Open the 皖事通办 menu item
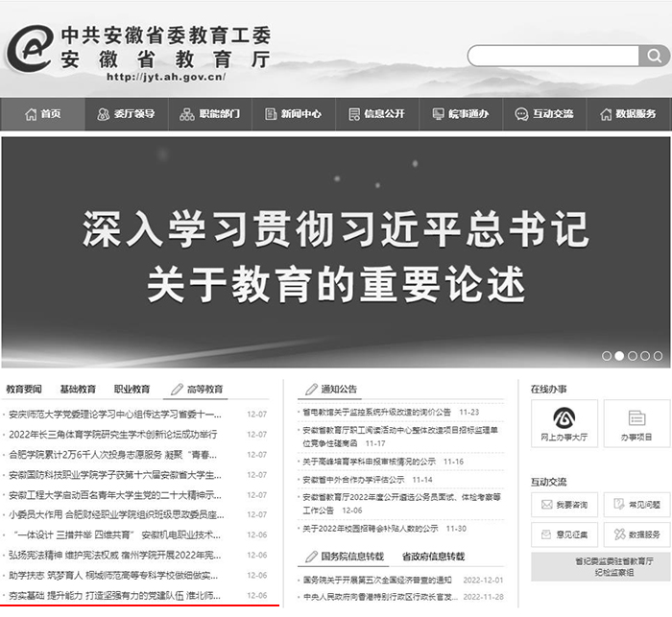The width and height of the screenshot is (672, 617). pyautogui.click(x=459, y=114)
